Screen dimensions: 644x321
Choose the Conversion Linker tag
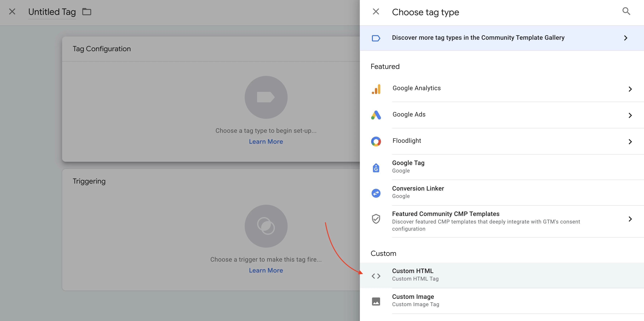click(x=502, y=193)
